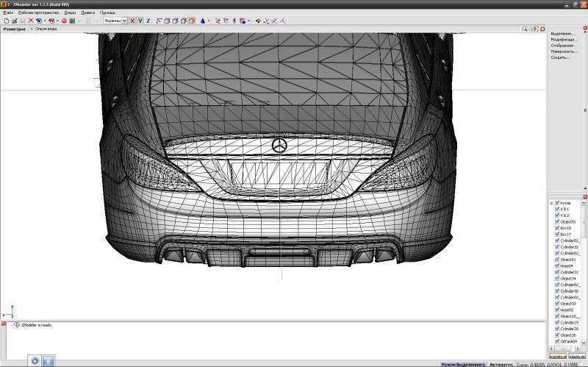This screenshot has width=588, height=367.
Task: Toggle the Hose04 checkbox
Action: tap(557, 266)
